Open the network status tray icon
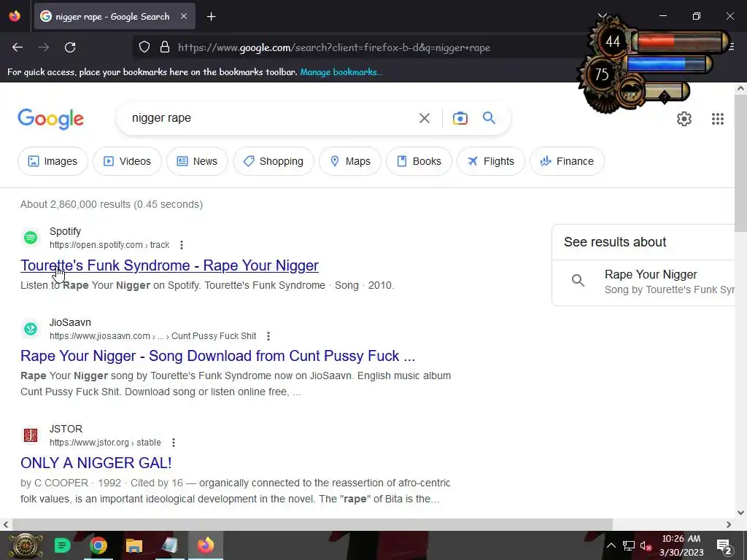Image resolution: width=747 pixels, height=560 pixels. tap(628, 545)
